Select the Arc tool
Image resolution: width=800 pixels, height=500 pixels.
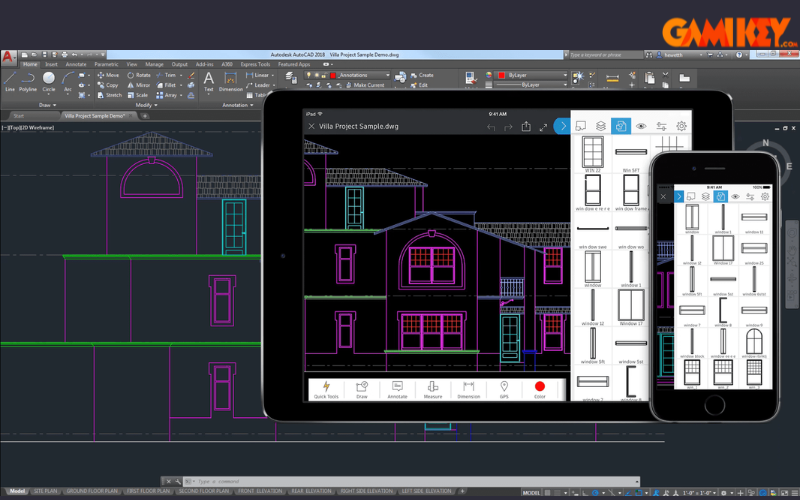(x=67, y=81)
